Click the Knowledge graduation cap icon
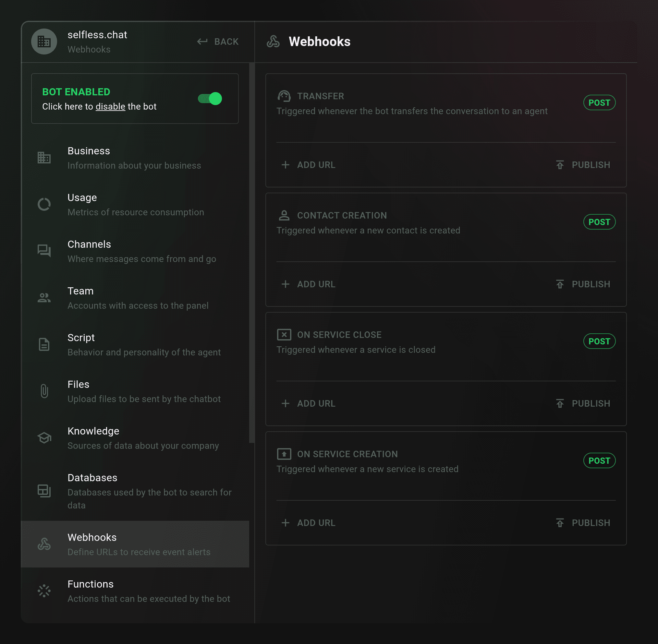This screenshot has height=644, width=658. (44, 438)
